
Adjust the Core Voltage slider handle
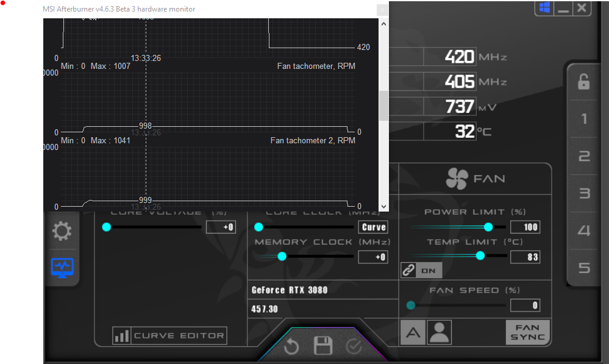pyautogui.click(x=107, y=227)
